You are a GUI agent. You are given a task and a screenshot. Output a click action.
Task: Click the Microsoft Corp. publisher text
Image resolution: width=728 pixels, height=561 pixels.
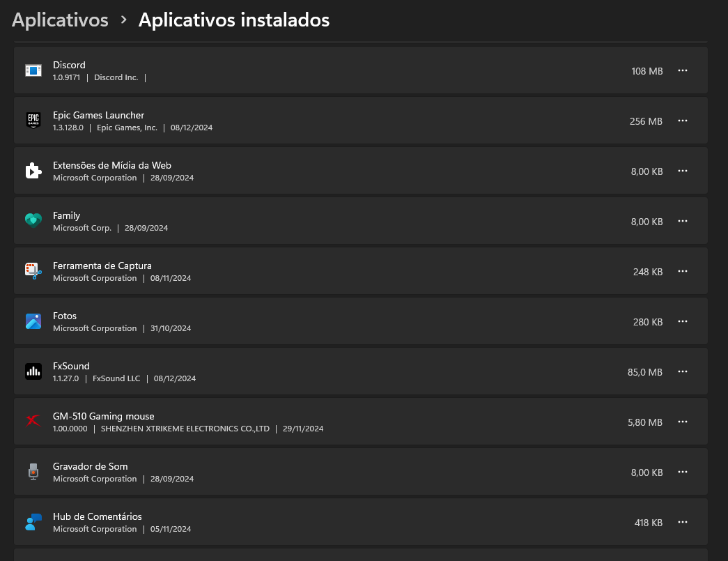(x=82, y=228)
